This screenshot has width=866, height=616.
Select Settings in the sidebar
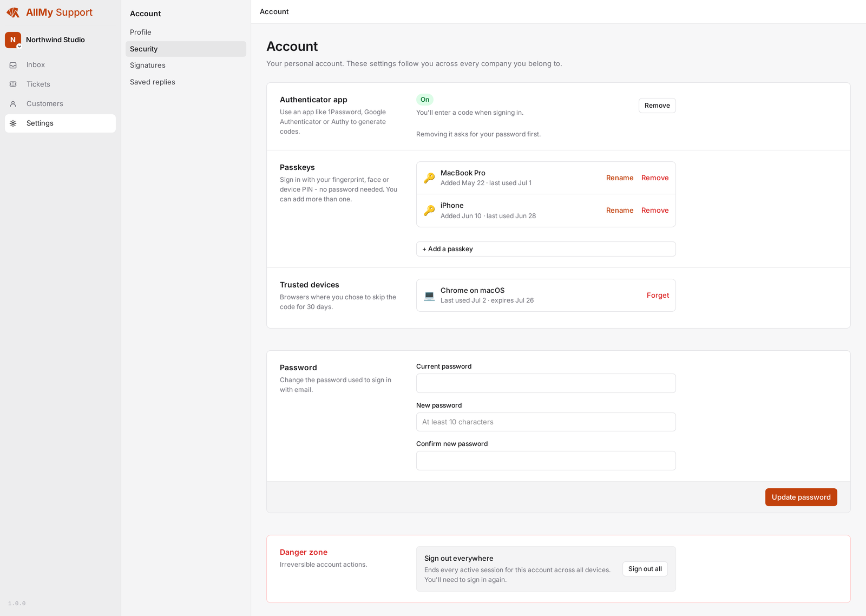tap(60, 123)
